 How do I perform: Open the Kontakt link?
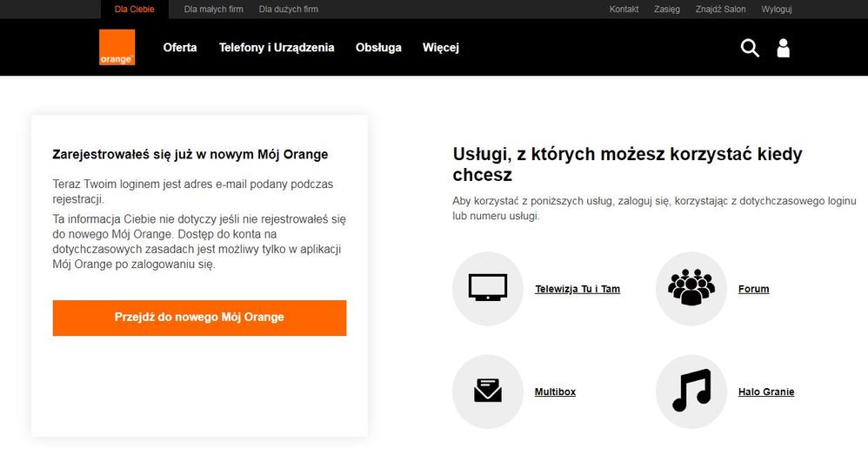624,10
